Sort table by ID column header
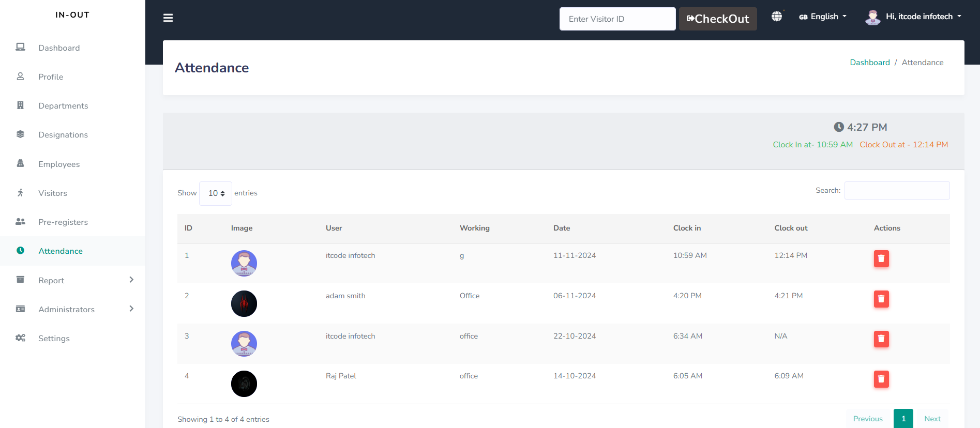 click(188, 228)
